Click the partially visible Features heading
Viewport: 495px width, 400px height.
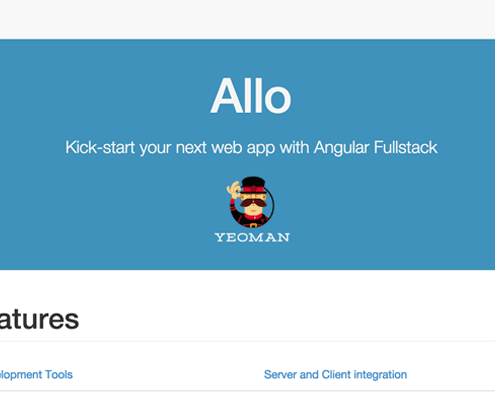(39, 319)
